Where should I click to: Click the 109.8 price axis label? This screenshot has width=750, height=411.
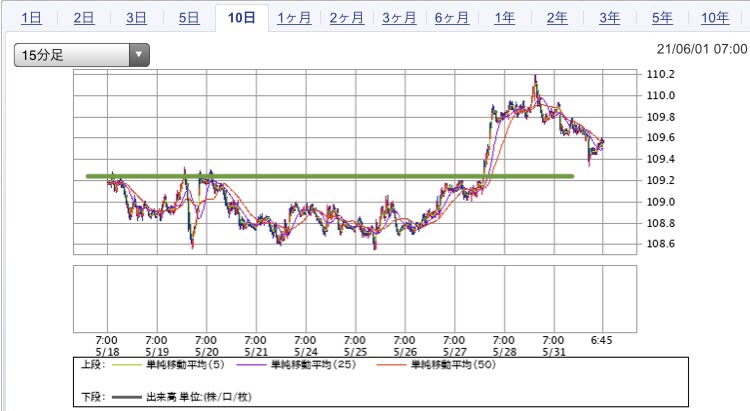coord(661,117)
